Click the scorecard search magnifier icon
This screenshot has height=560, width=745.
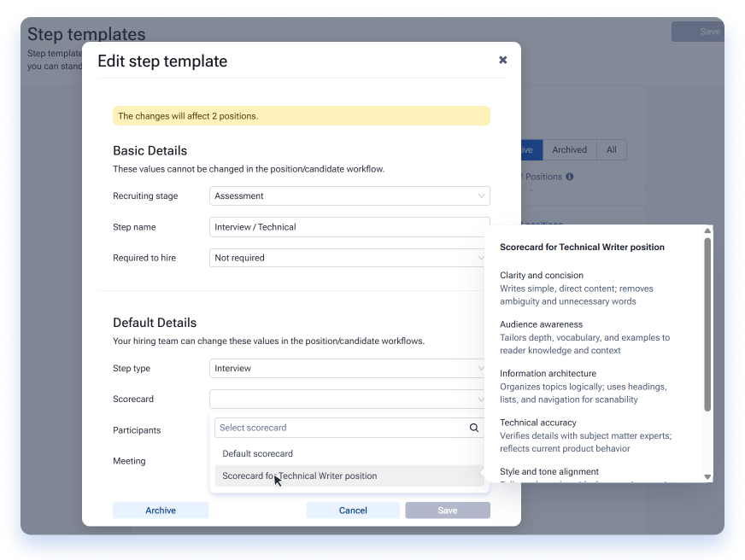[x=473, y=428]
